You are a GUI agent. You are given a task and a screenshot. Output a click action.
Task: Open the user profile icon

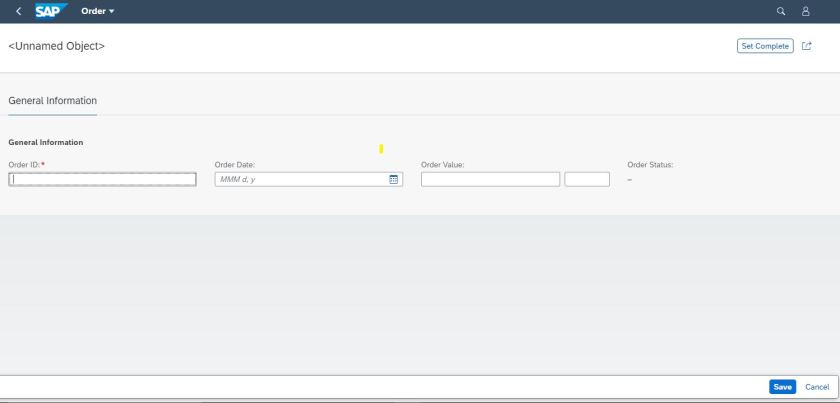pyautogui.click(x=805, y=11)
